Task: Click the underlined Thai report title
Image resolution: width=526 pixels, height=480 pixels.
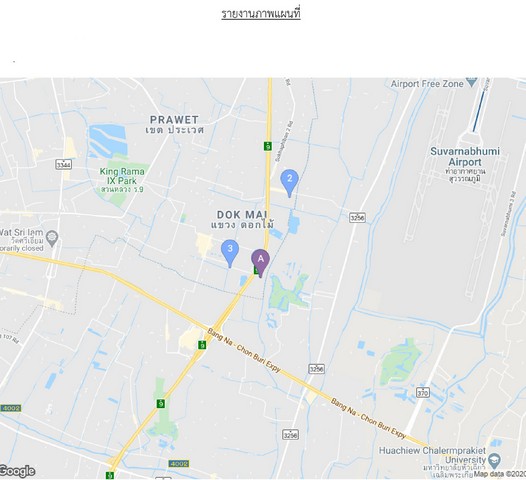Action: point(261,14)
